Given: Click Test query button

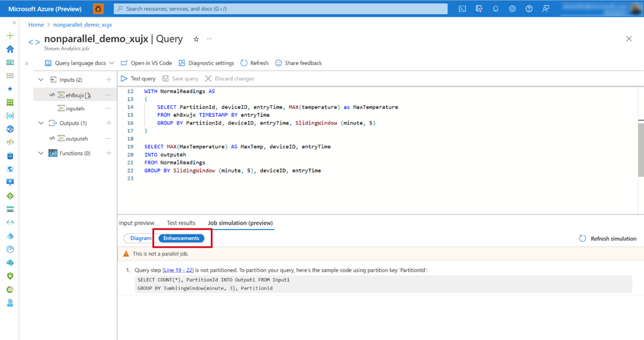Looking at the screenshot, I should coord(139,79).
